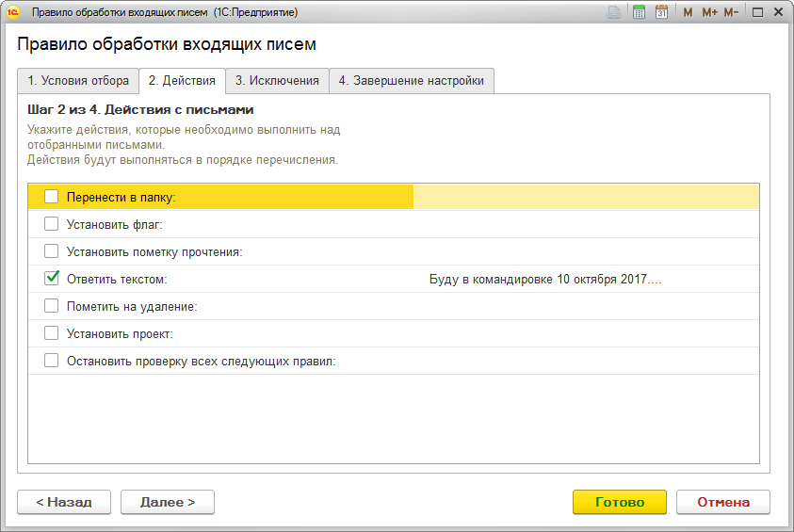This screenshot has height=532, width=794.
Task: Select the 'Установить флаг:' row label
Action: (x=115, y=225)
